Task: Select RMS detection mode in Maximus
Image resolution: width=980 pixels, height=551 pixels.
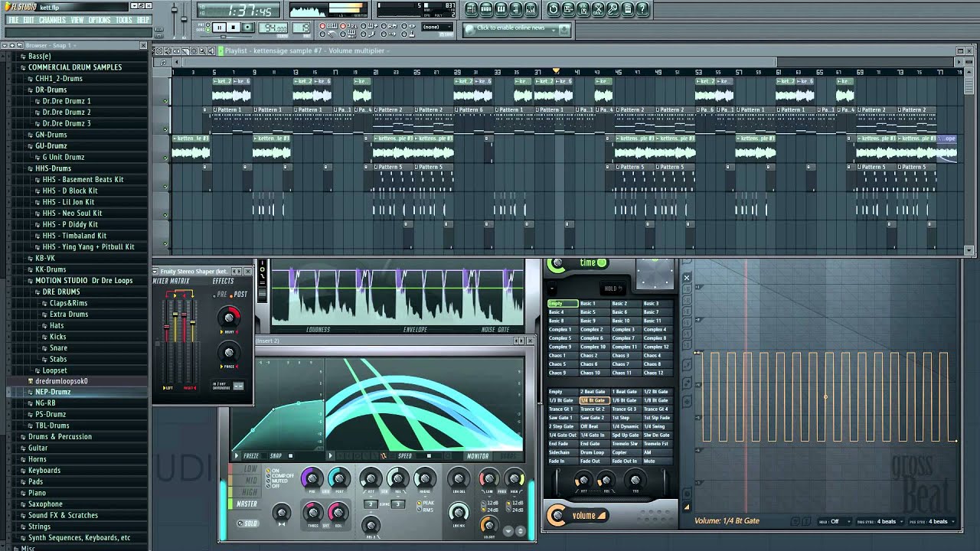Action: click(x=424, y=510)
